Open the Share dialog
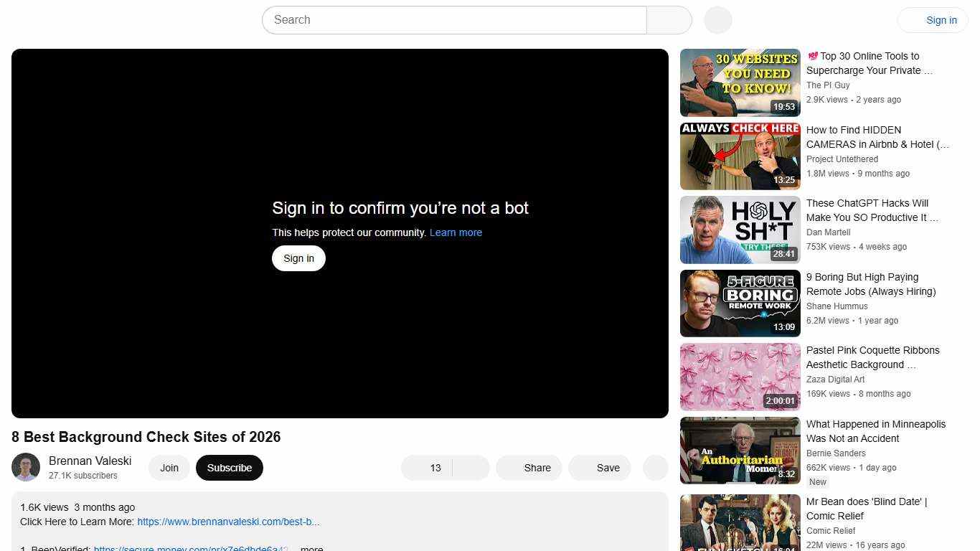This screenshot has width=980, height=551. [x=529, y=467]
